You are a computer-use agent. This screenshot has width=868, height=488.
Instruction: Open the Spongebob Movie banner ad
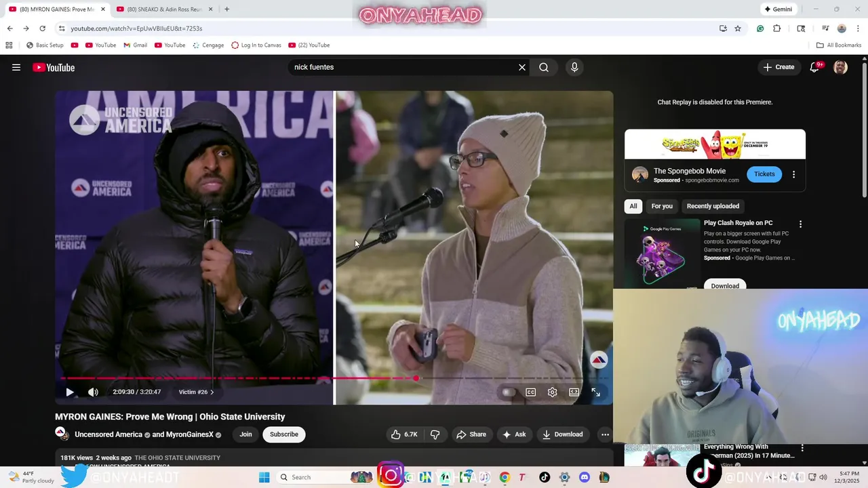click(x=715, y=144)
